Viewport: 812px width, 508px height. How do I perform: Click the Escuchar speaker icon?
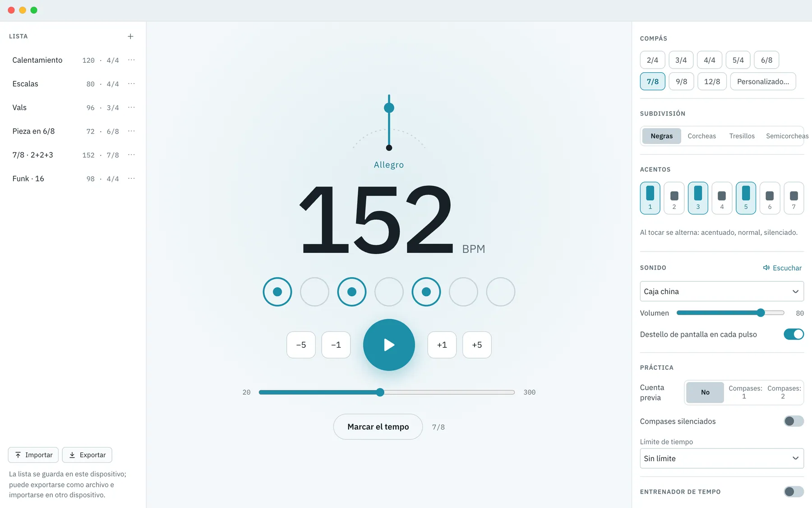click(766, 268)
